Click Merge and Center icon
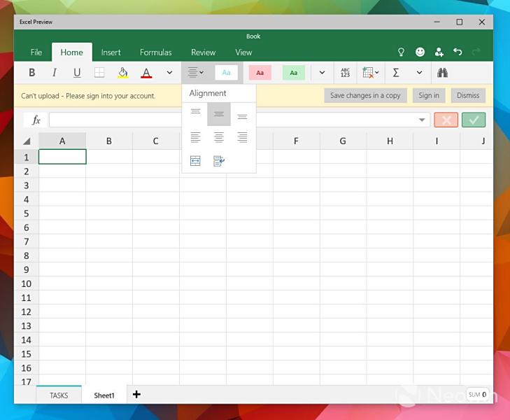 [195, 161]
